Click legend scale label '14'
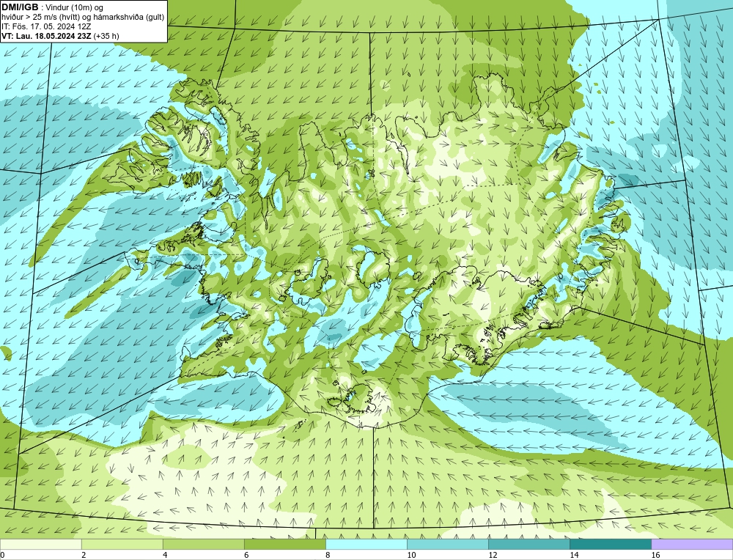The height and width of the screenshot is (560, 733). click(574, 555)
